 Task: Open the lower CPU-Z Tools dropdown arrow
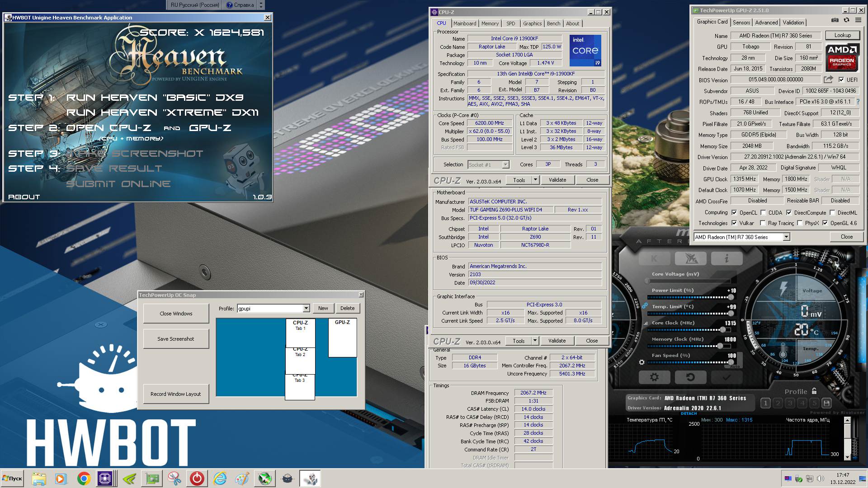[x=535, y=341]
